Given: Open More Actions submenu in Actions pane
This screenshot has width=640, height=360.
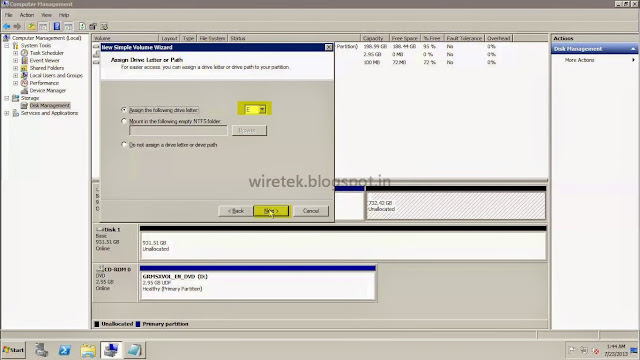Looking at the screenshot, I should point(593,60).
